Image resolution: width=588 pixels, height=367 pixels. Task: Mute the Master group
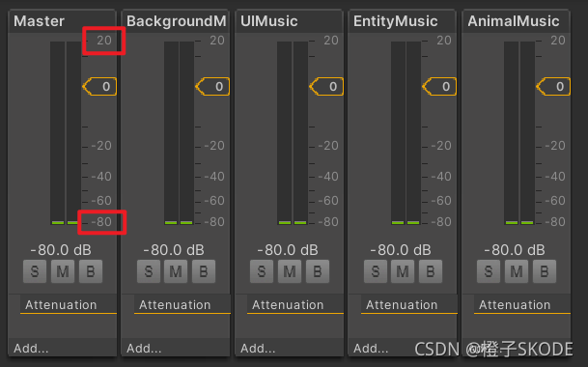(x=63, y=271)
